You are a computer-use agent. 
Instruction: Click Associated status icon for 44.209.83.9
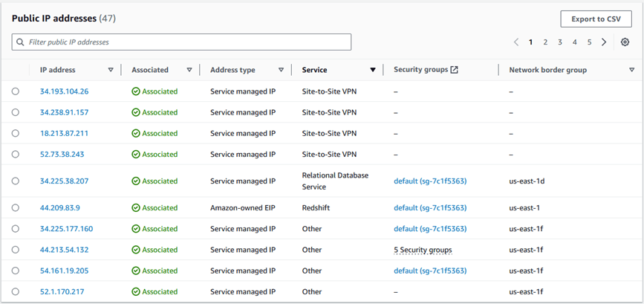[136, 208]
